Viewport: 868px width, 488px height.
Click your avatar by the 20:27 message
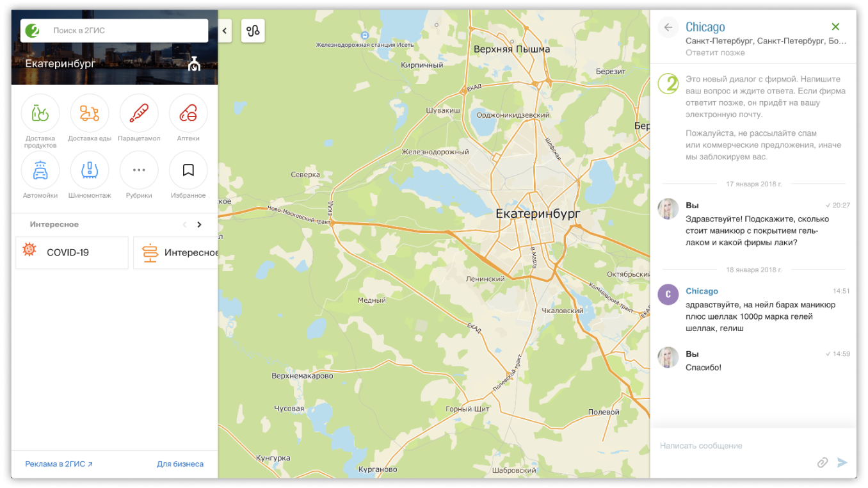pyautogui.click(x=668, y=209)
